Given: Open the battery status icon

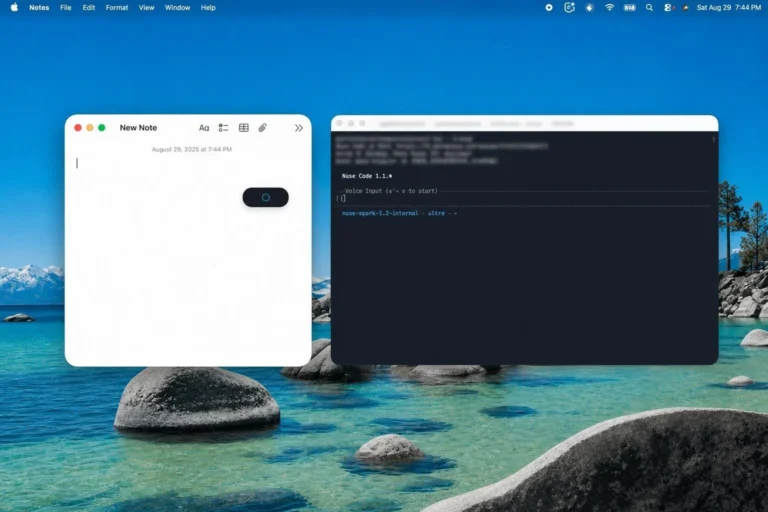Looking at the screenshot, I should click(x=629, y=7).
